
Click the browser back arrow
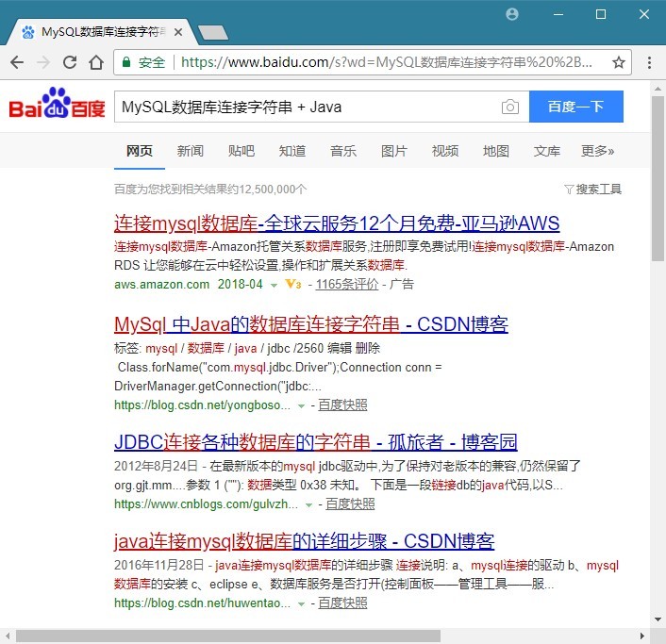(x=17, y=62)
